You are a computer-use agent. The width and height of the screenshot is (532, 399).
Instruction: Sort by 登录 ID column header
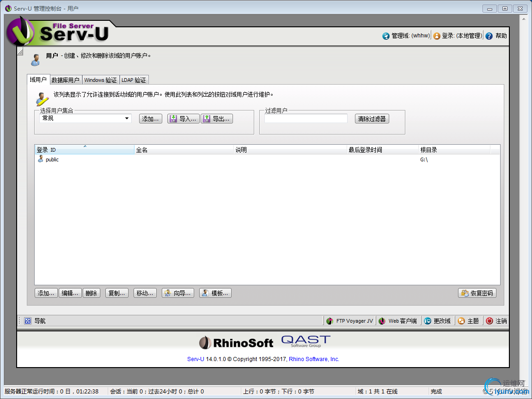coord(85,150)
